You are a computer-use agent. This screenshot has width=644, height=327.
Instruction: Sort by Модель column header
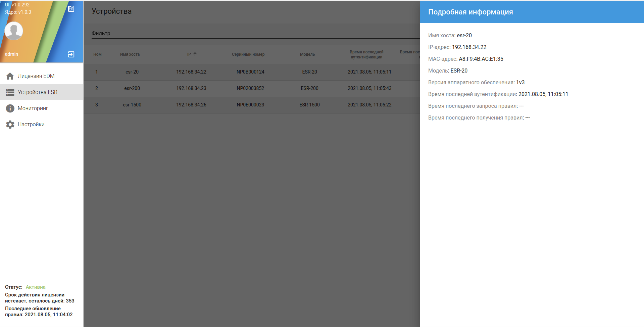click(x=307, y=54)
